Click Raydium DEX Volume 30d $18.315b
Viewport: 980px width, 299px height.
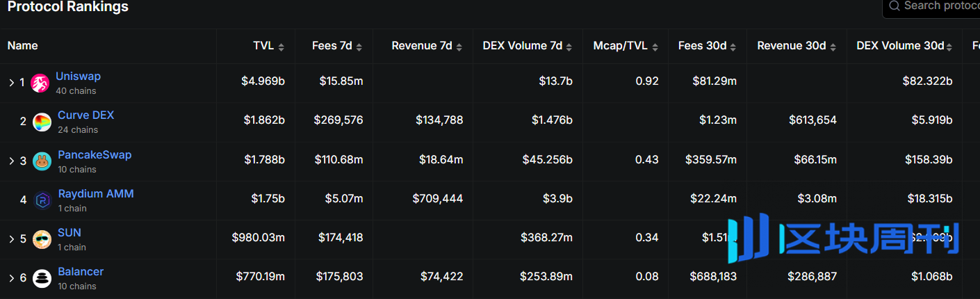[x=930, y=199]
